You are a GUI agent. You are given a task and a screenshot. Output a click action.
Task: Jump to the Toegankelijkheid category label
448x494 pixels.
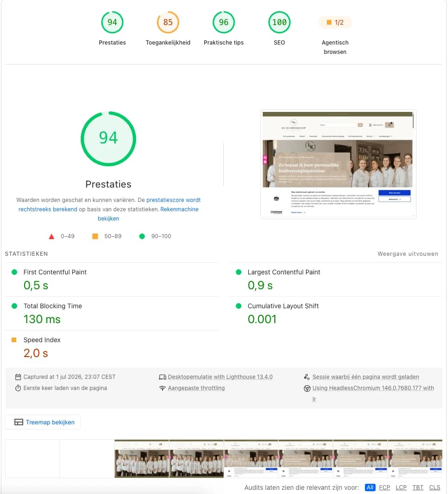(168, 43)
